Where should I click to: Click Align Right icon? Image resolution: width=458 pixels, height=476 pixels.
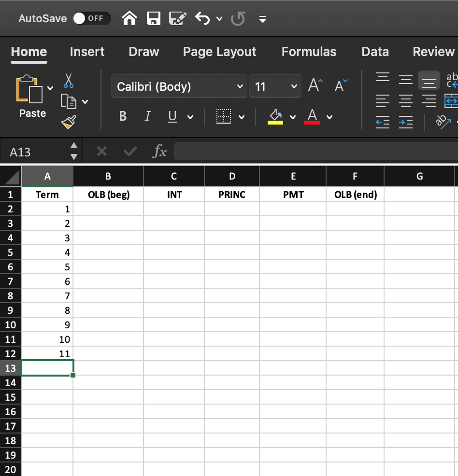click(x=429, y=101)
